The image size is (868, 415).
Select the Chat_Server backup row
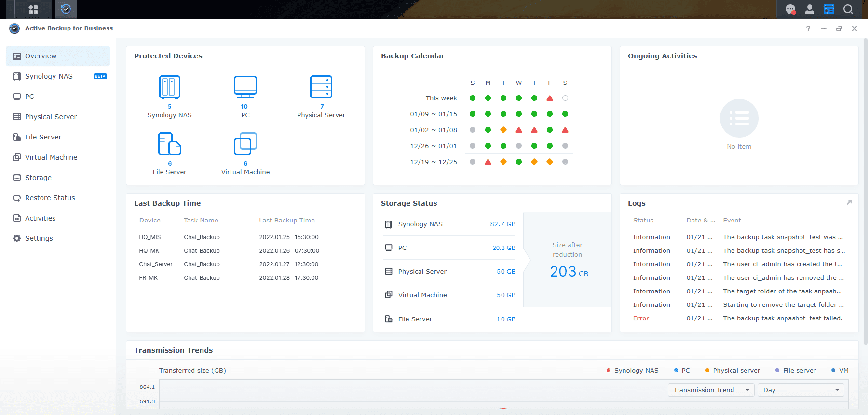tap(245, 264)
